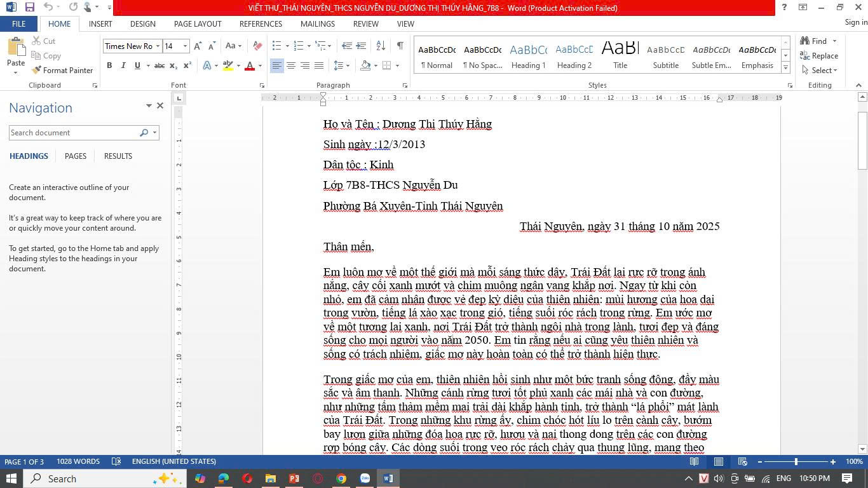
Task: Apply the No Spacing style
Action: coord(483,55)
